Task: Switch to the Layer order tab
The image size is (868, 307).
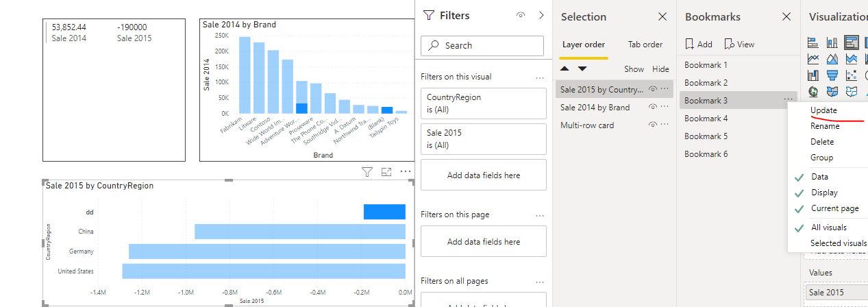Action: coord(584,45)
